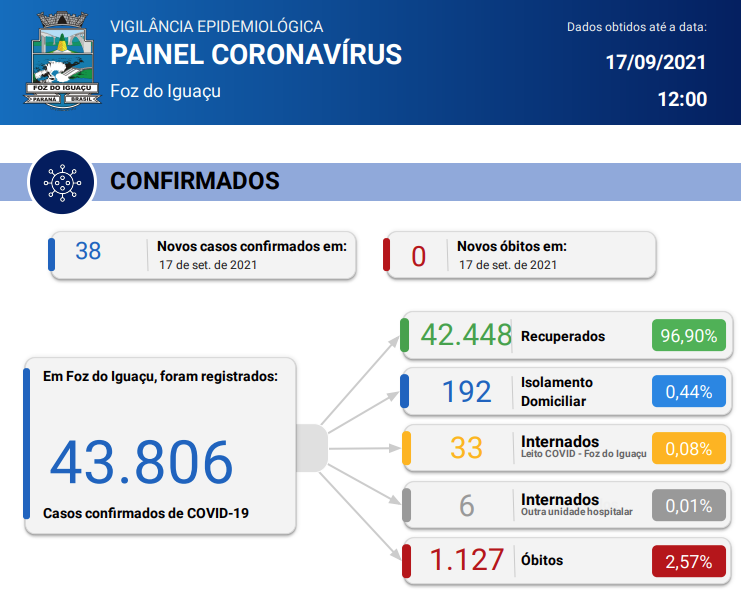Screen dimensions: 741x596
Task: Click the home isolation count 192
Action: 466,392
